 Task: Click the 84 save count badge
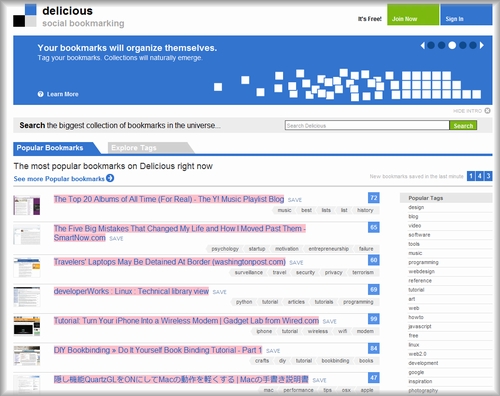click(374, 348)
